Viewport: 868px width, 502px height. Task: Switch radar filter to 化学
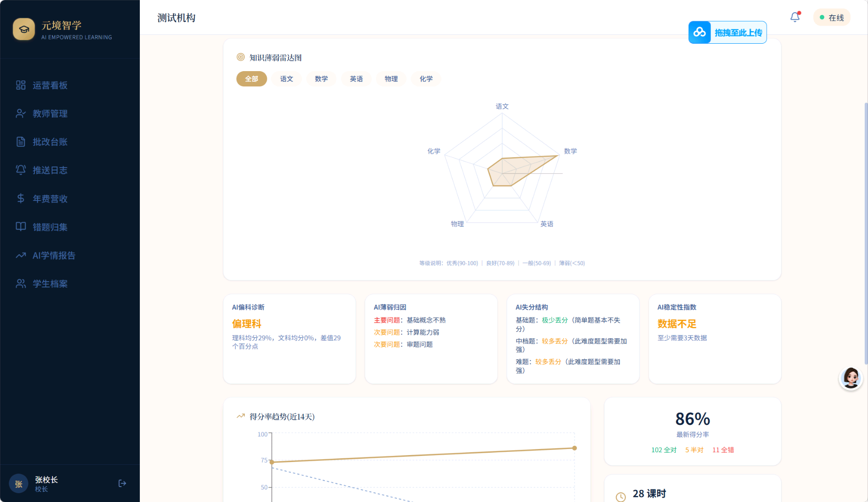[426, 79]
